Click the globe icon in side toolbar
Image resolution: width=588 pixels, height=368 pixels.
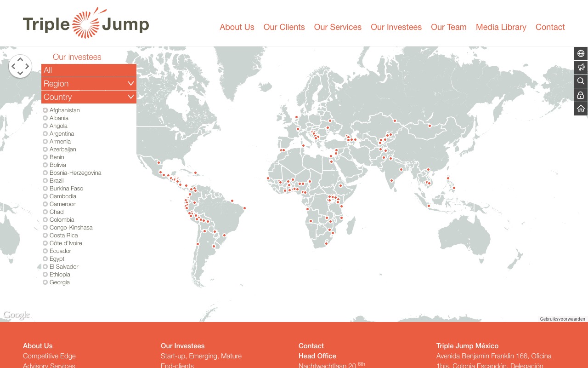click(581, 53)
